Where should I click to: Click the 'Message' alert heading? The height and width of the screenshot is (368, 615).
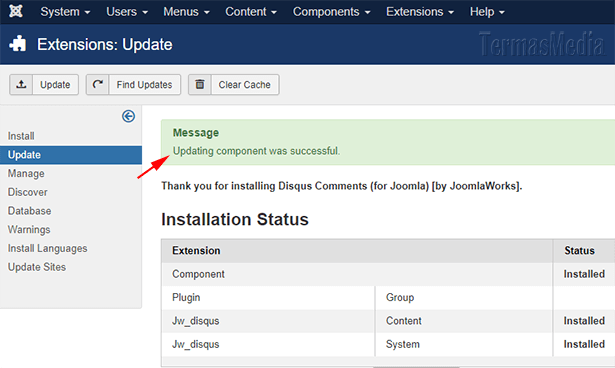[x=196, y=133]
